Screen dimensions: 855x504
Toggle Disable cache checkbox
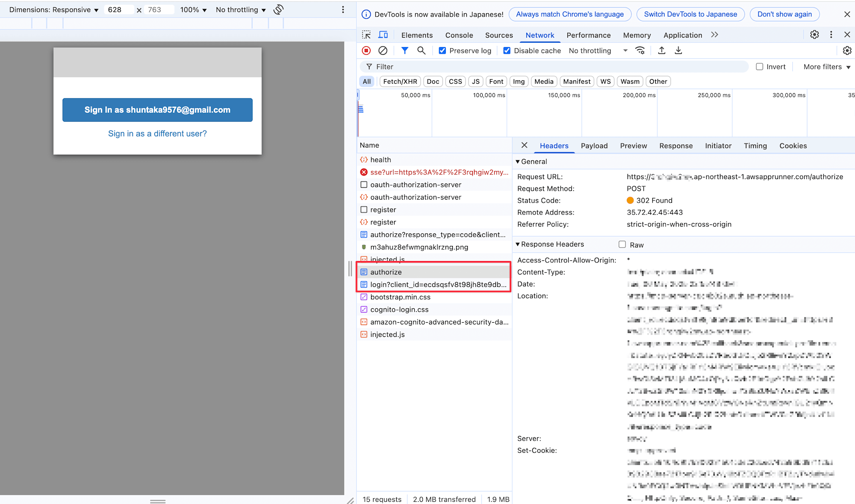507,50
